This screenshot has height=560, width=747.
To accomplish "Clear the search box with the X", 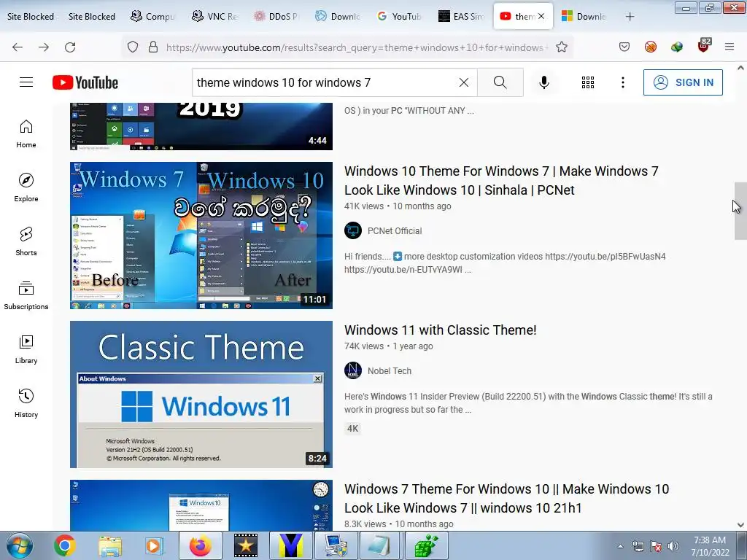I will tap(463, 82).
